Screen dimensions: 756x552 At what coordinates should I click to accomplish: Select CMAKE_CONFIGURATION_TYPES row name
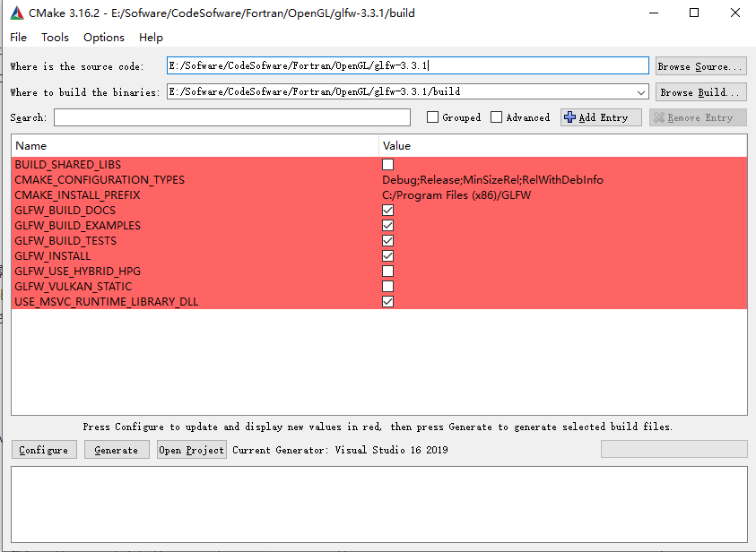click(x=100, y=179)
